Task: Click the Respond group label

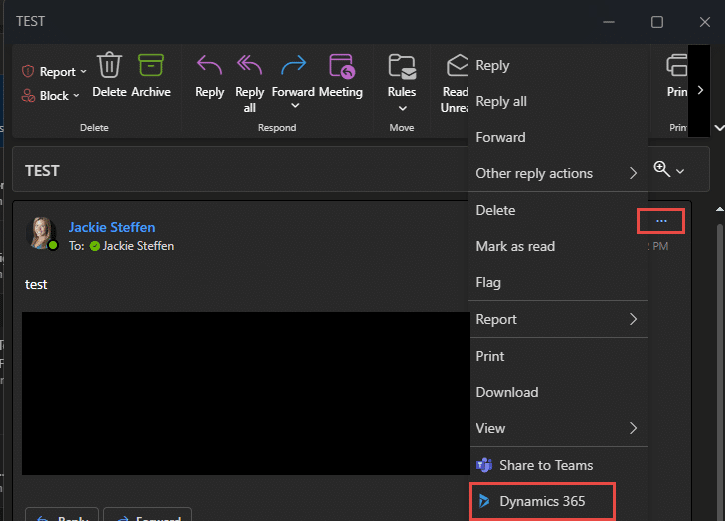Action: click(x=277, y=128)
